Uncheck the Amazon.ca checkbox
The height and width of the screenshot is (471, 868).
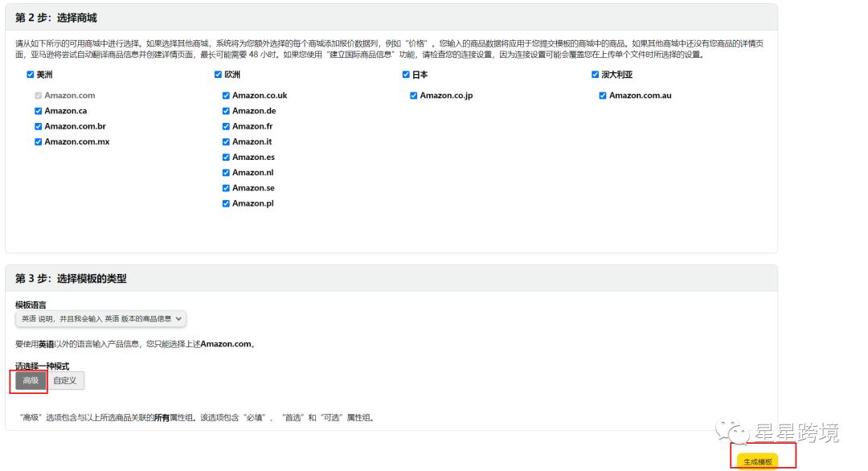coord(37,110)
